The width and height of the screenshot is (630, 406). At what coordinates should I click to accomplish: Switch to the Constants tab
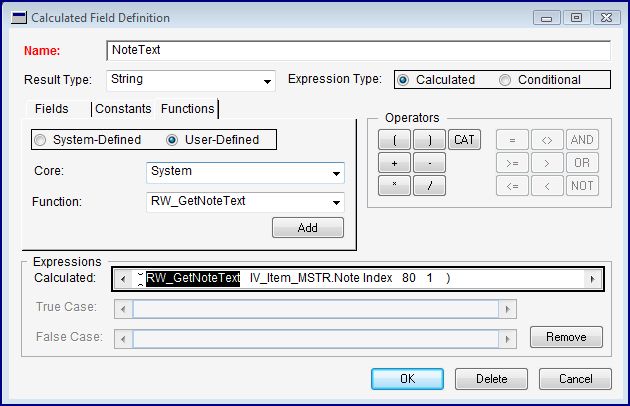pos(123,108)
